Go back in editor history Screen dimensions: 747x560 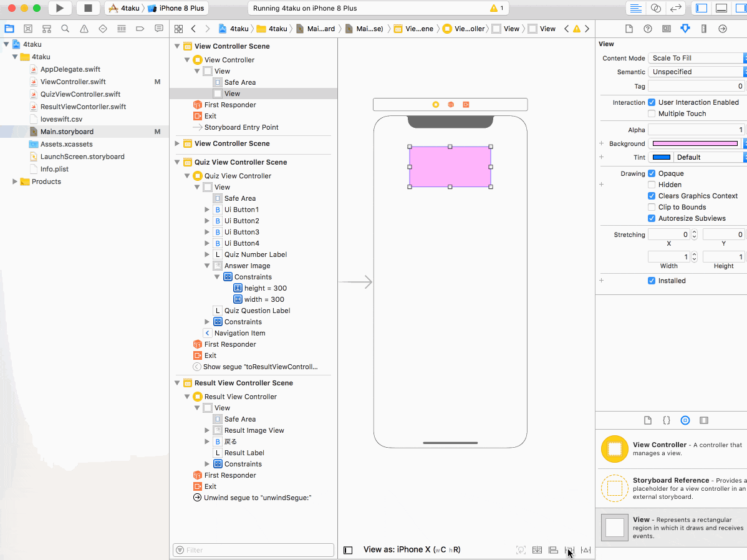193,29
